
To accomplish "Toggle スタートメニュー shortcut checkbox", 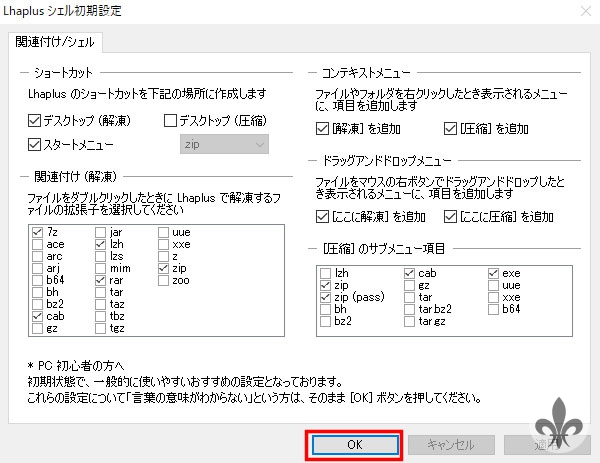I will coord(34,145).
